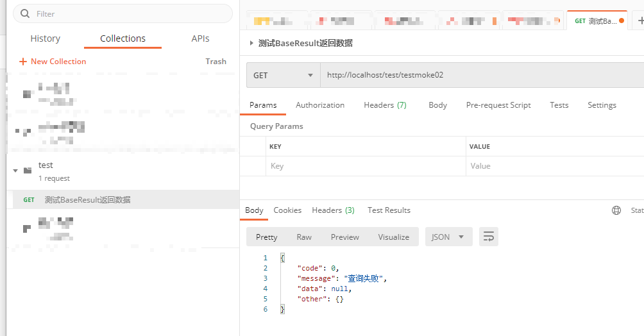Select the GET 测试Ba... request tab
The image size is (644, 336).
tap(597, 21)
